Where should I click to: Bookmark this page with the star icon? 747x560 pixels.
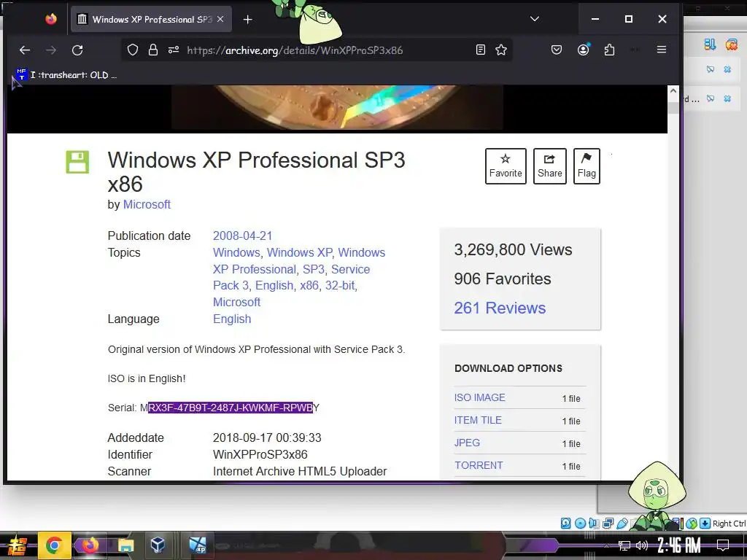[x=500, y=50]
